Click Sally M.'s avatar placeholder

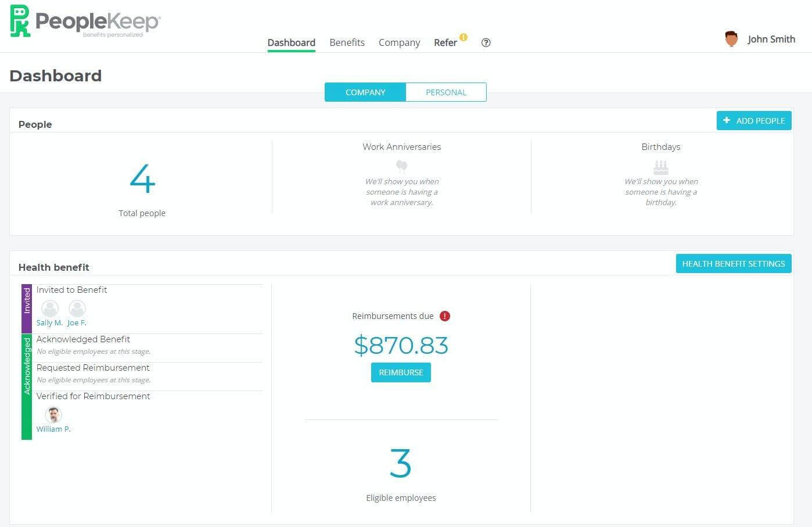click(49, 309)
